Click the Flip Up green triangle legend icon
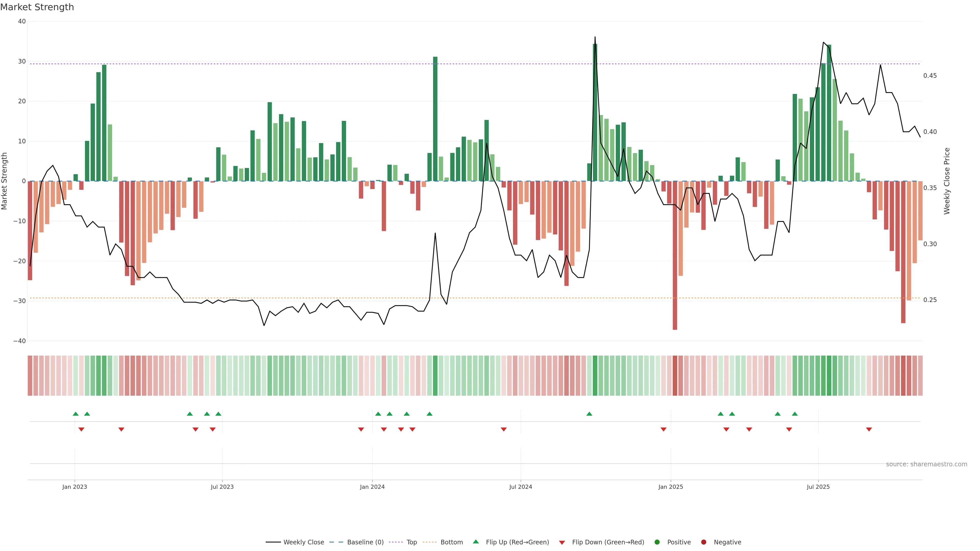The height and width of the screenshot is (551, 980). (475, 542)
